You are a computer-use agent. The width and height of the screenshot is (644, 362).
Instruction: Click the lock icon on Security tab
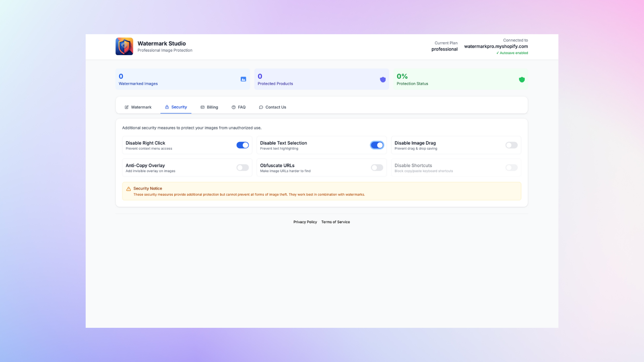[x=167, y=107]
